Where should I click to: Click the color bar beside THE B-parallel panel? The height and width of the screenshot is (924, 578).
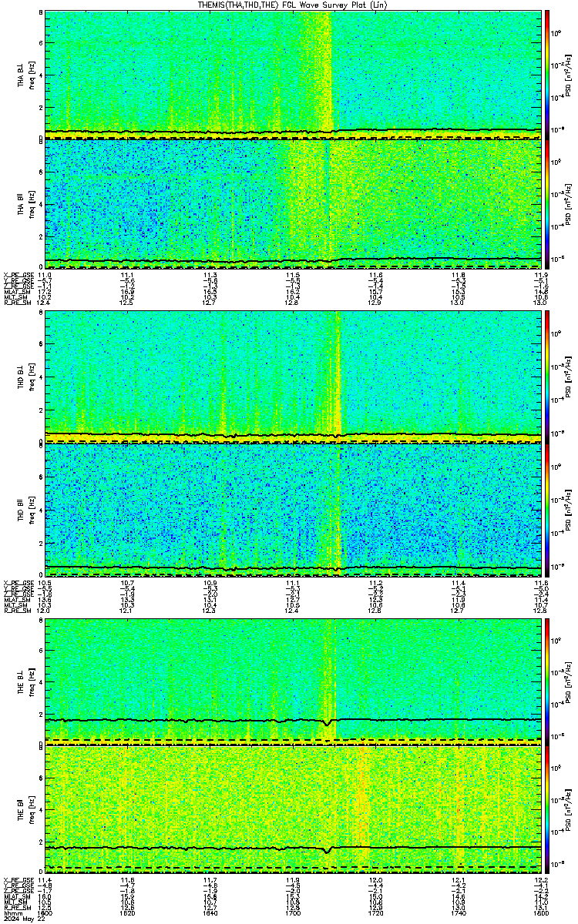click(547, 810)
